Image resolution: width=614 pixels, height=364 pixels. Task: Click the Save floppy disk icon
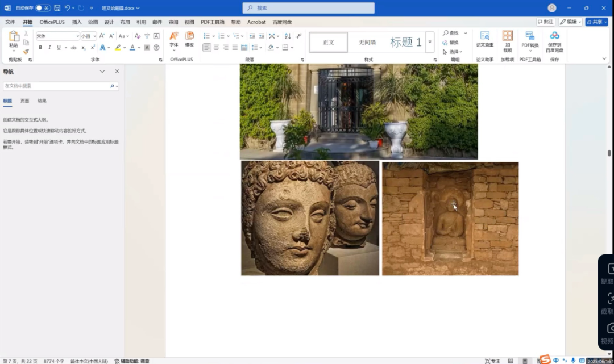(x=57, y=8)
